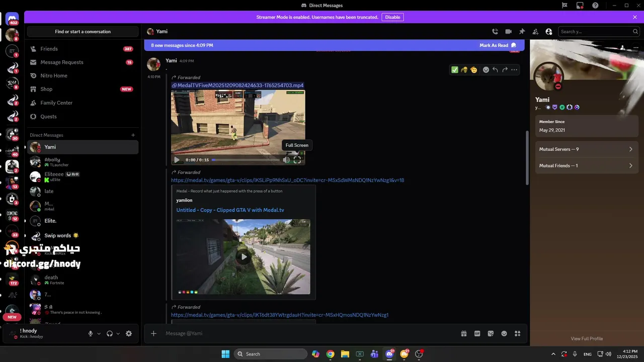Open more message options (three dots)
Viewport: 644px width, 362px height.
click(x=514, y=70)
